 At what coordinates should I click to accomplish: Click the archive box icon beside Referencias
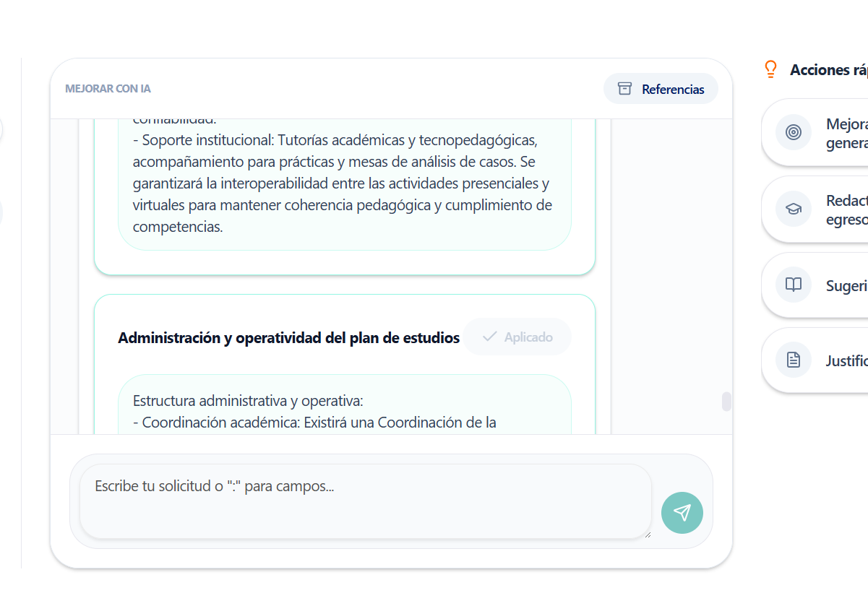[x=625, y=89]
